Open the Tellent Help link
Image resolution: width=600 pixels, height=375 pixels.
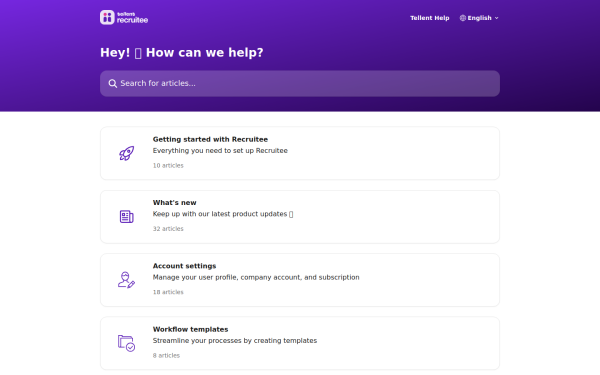click(x=429, y=18)
